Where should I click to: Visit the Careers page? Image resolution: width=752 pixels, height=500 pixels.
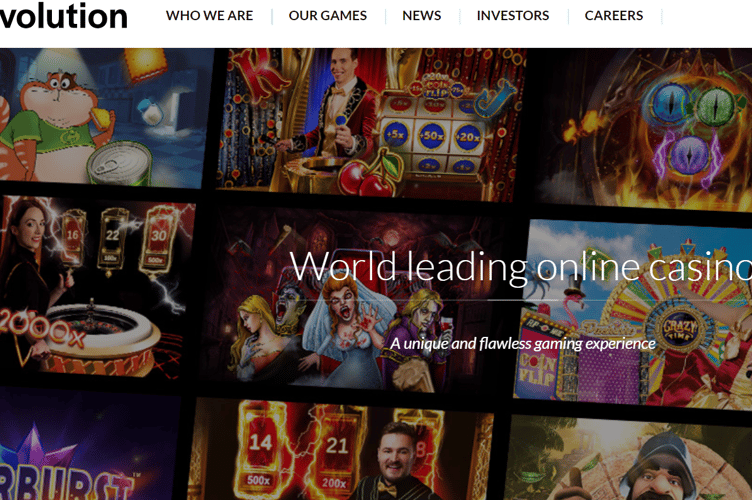pyautogui.click(x=613, y=16)
